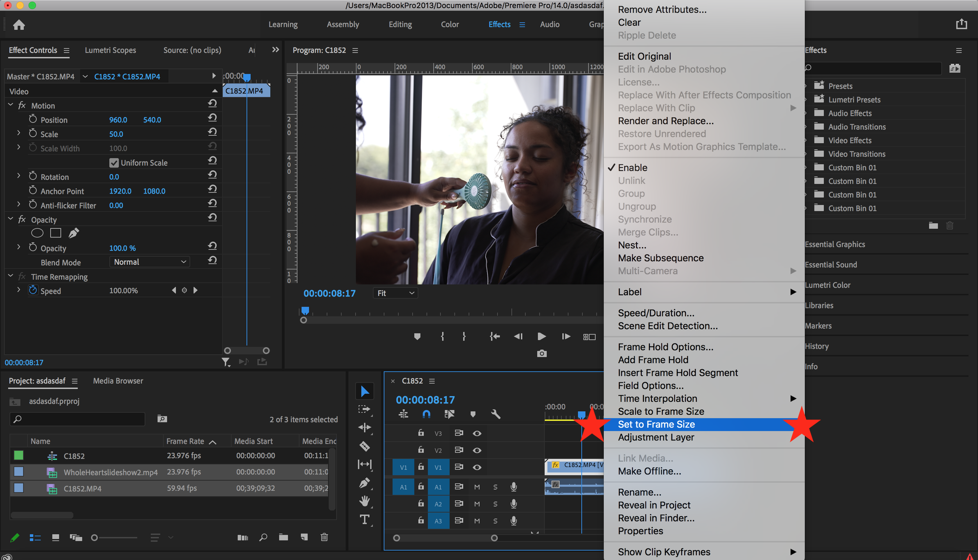This screenshot has height=560, width=978.
Task: Click the project panel trash icon
Action: (x=324, y=537)
